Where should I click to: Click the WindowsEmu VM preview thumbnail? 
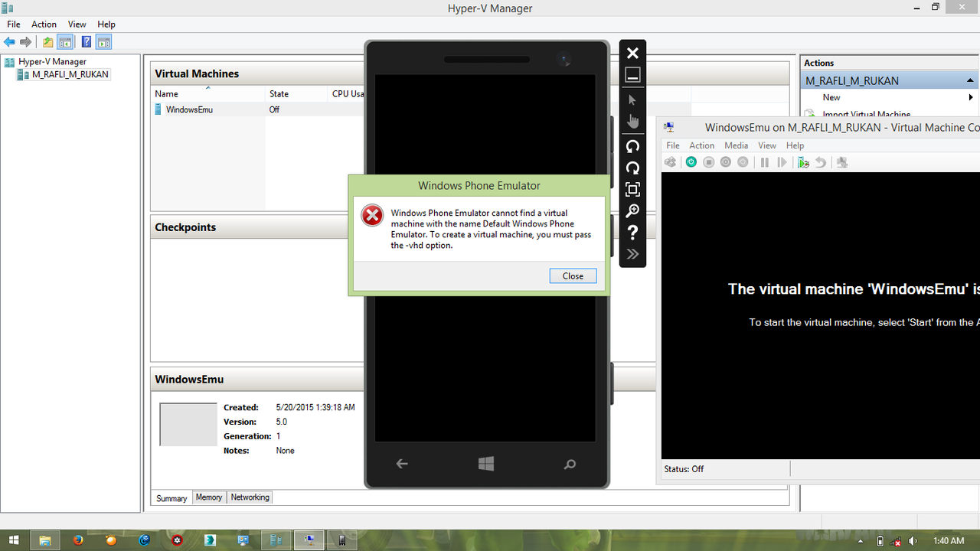(188, 425)
